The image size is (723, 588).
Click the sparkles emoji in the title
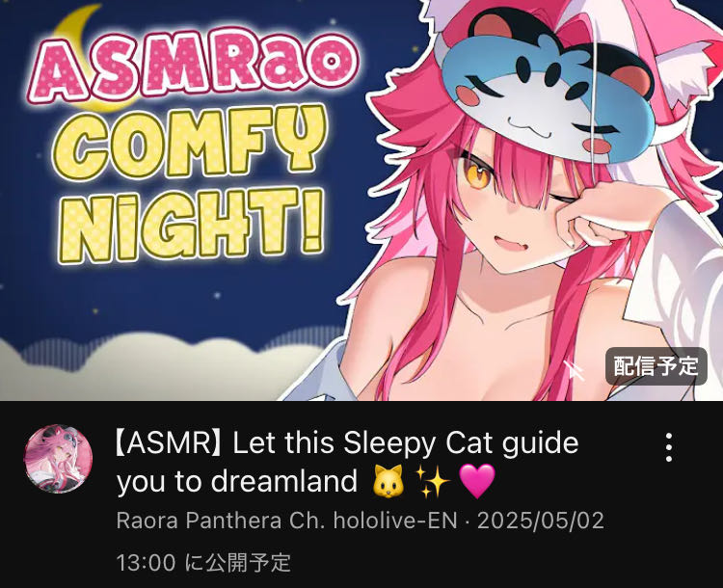[x=432, y=481]
